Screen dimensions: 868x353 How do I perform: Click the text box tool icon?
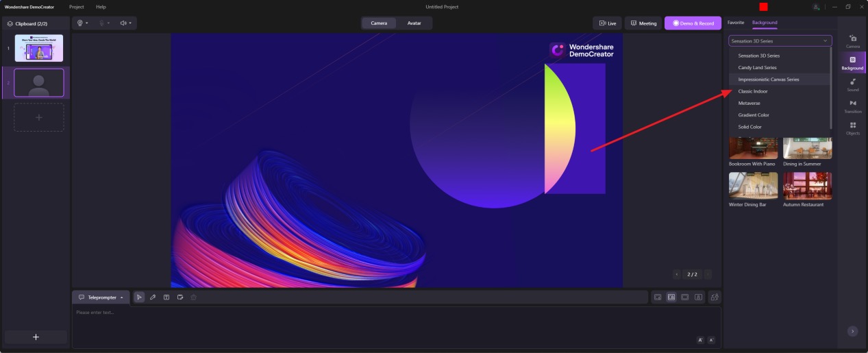[166, 297]
